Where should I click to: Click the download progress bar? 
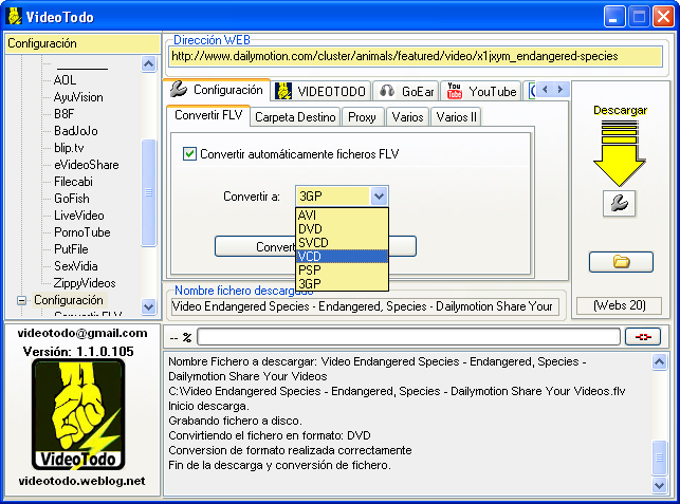pyautogui.click(x=409, y=337)
